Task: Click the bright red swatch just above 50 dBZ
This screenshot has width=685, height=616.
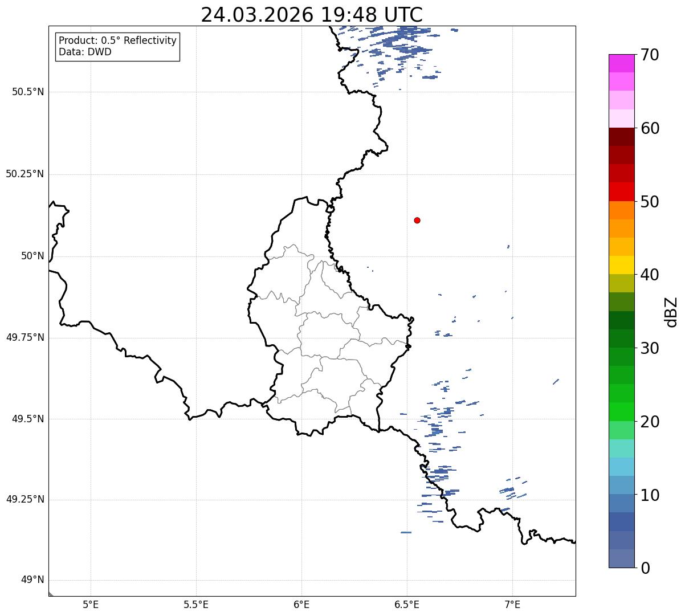Action: click(x=621, y=192)
